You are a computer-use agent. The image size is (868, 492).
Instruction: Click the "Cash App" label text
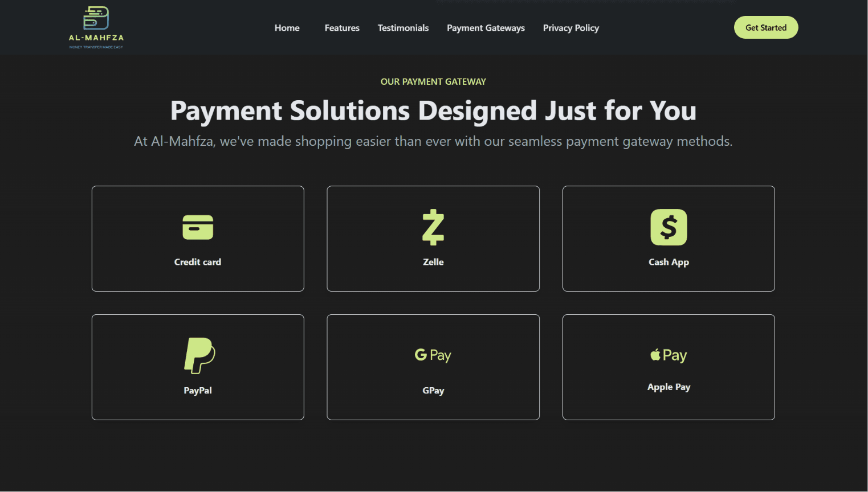pos(669,262)
